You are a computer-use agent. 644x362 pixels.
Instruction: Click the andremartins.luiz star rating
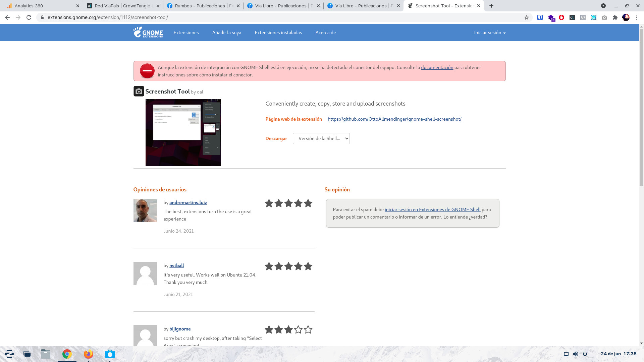point(288,203)
